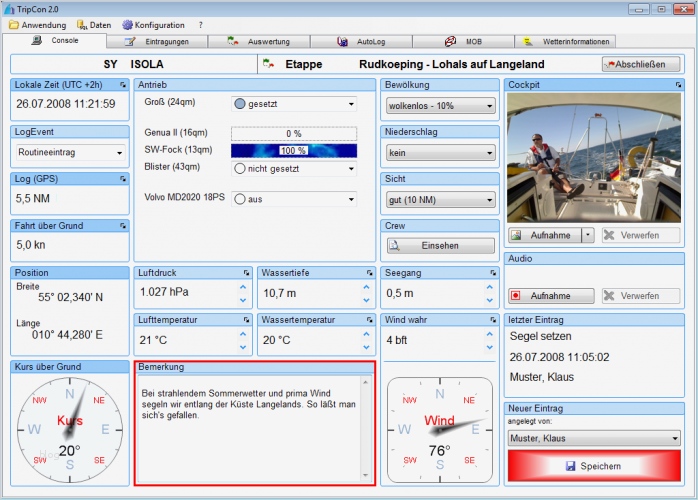Open the Blister nicht gesetzt dropdown
Screen dimensions: 698x500
tap(294, 169)
